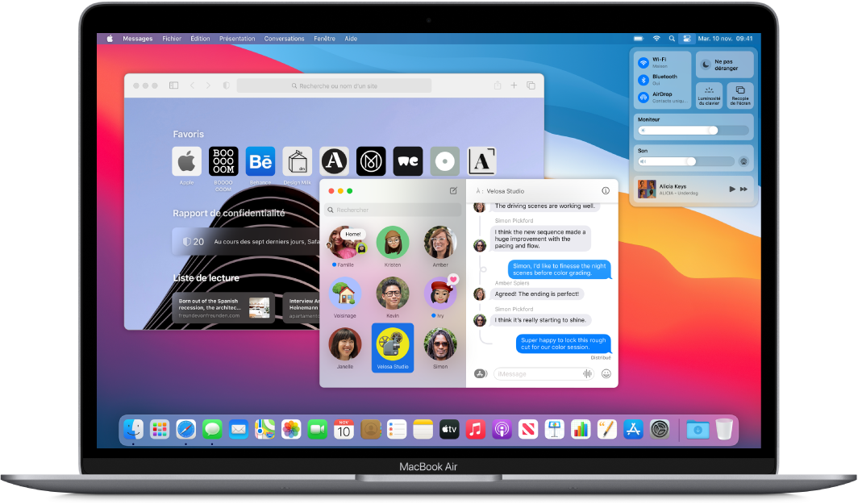The height and width of the screenshot is (504, 858).
Task: Toggle Wi-Fi in Control Center
Action: coord(642,62)
